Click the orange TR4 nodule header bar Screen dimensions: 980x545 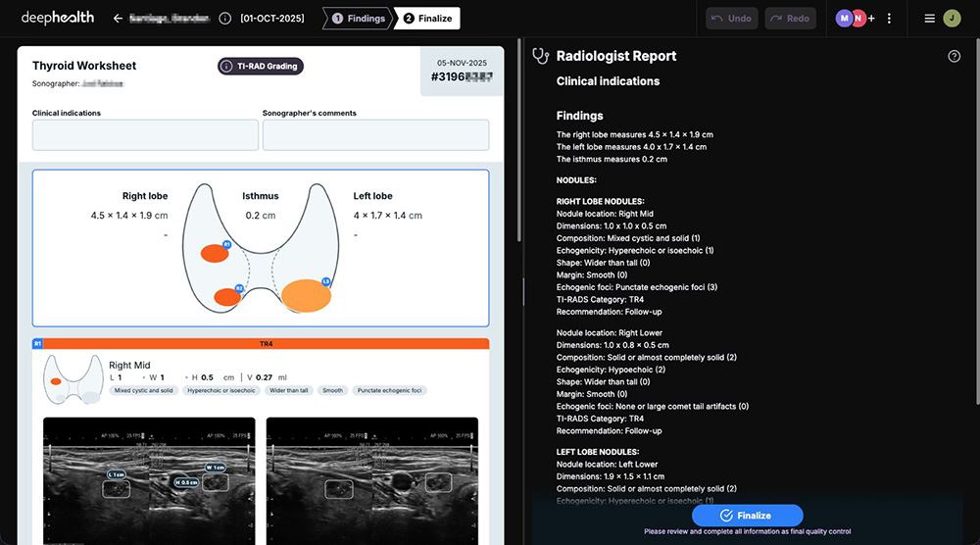click(x=267, y=344)
